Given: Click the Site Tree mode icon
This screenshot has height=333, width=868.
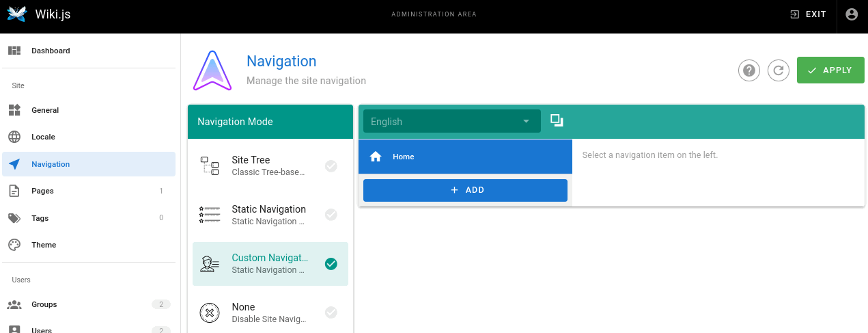Looking at the screenshot, I should pyautogui.click(x=210, y=165).
